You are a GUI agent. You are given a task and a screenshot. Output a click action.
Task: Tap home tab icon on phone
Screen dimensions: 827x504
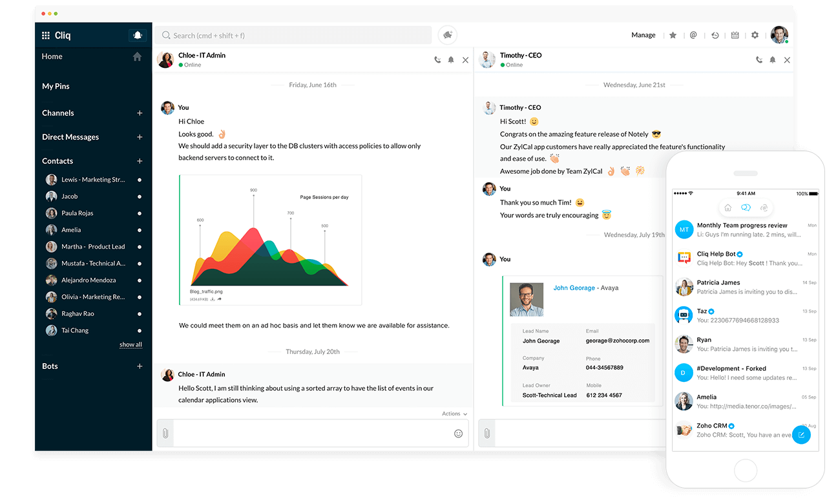coord(728,207)
